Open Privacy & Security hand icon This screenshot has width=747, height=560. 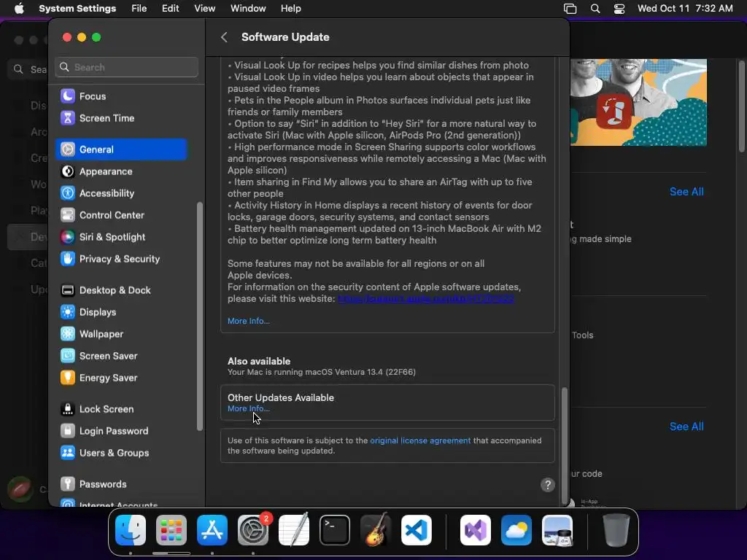(68, 259)
